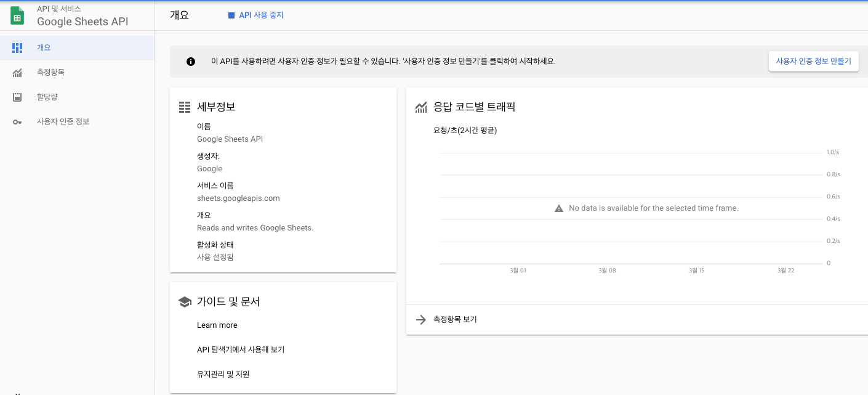
Task: Click the 0.6/s axis value
Action: point(833,197)
